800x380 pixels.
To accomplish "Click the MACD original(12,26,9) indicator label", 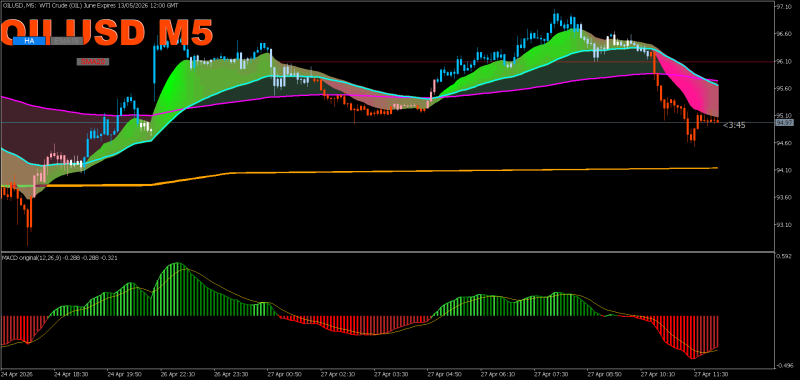I will coord(59,258).
